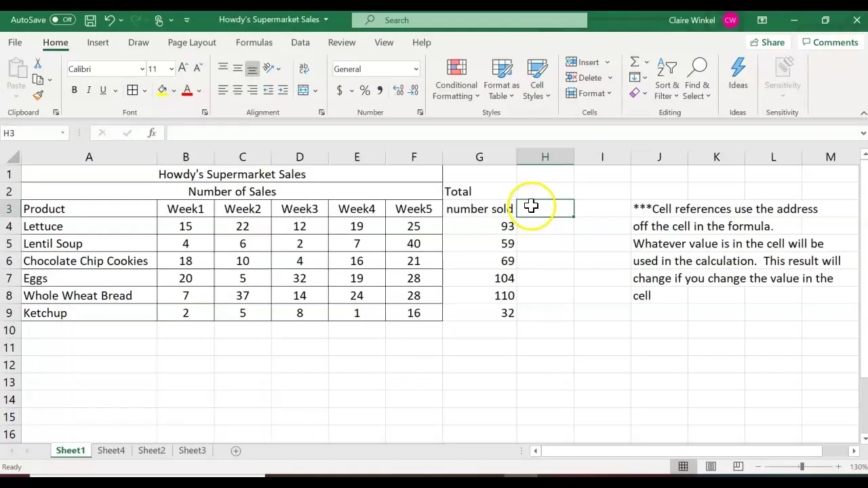The image size is (868, 488).
Task: Click the Borders icon
Action: point(133,90)
